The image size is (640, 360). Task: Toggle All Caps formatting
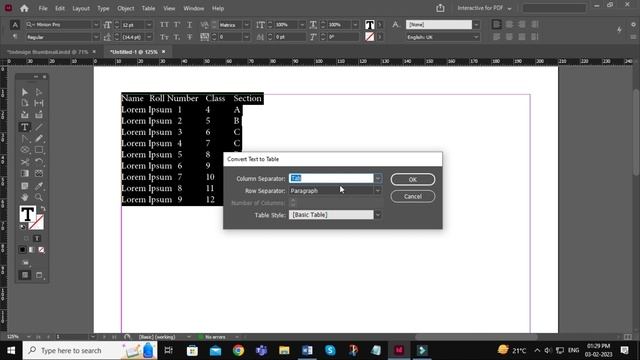[164, 25]
